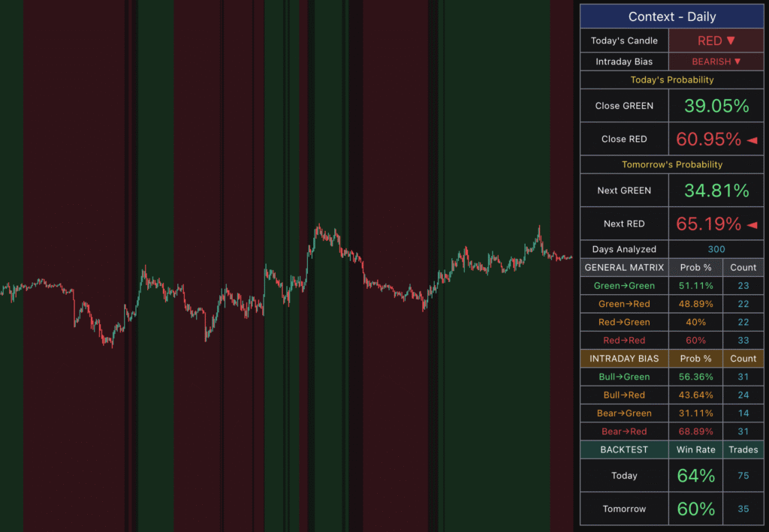This screenshot has width=769, height=532.
Task: Click the red arrow beside 65.19%
Action: [x=752, y=224]
